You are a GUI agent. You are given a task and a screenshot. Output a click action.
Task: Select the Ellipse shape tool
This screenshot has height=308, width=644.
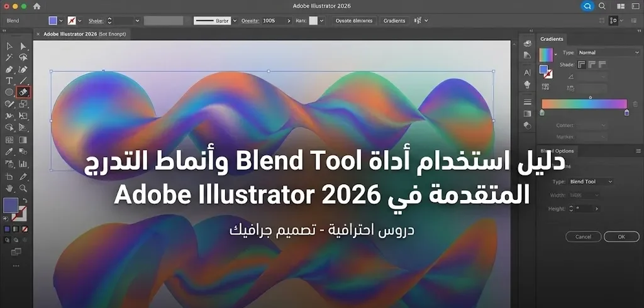pos(9,92)
